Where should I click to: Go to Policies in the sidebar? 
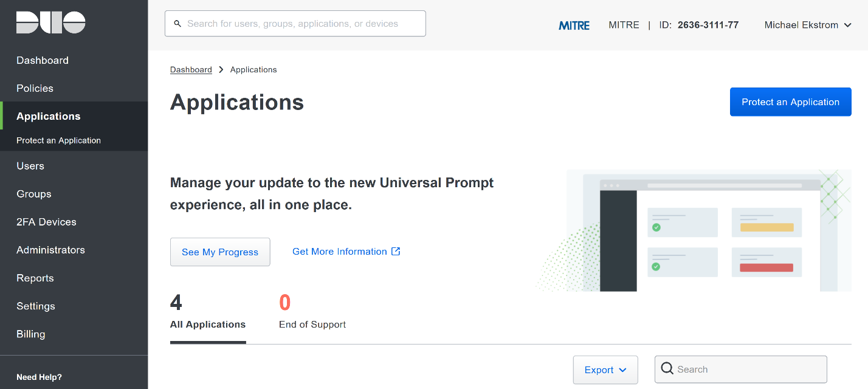click(x=35, y=88)
